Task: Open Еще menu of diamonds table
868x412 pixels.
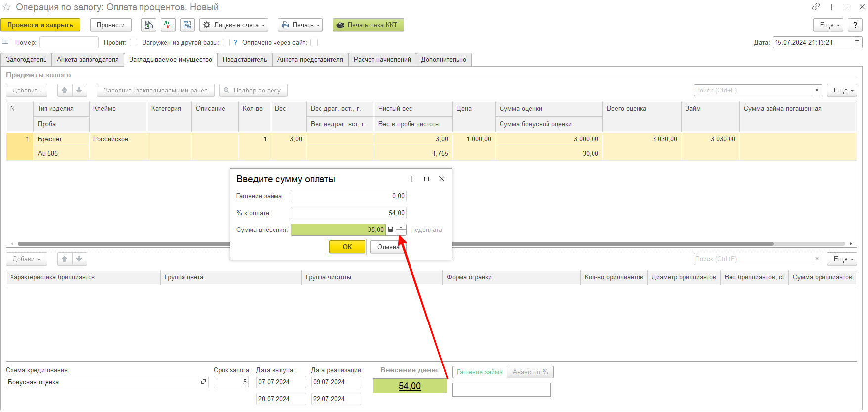Action: [x=843, y=259]
